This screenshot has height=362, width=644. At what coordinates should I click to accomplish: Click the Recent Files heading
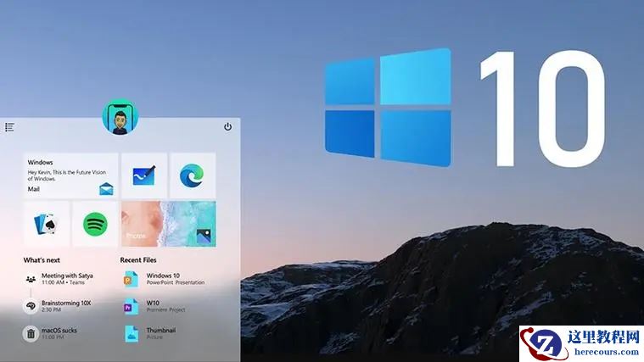tap(138, 259)
